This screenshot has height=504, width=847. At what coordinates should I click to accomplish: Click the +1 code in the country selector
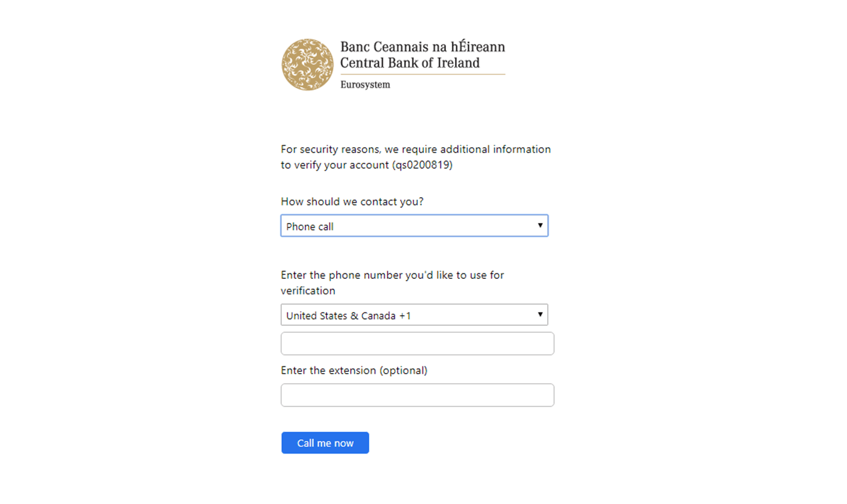pos(405,316)
